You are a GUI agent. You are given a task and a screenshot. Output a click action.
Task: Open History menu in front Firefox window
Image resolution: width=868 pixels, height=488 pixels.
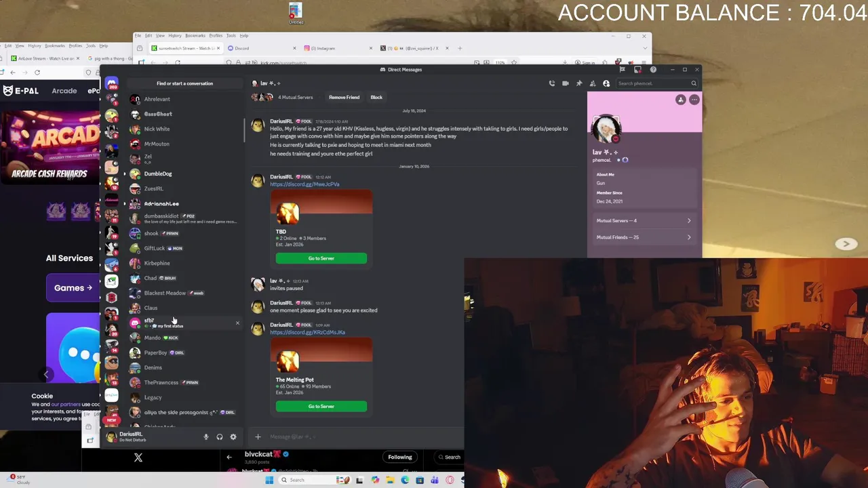175,35
